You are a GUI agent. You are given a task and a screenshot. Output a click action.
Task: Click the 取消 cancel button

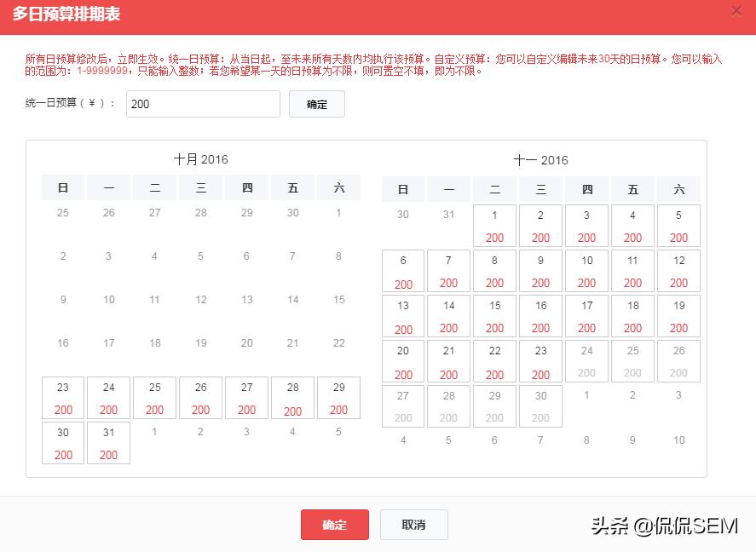click(414, 525)
